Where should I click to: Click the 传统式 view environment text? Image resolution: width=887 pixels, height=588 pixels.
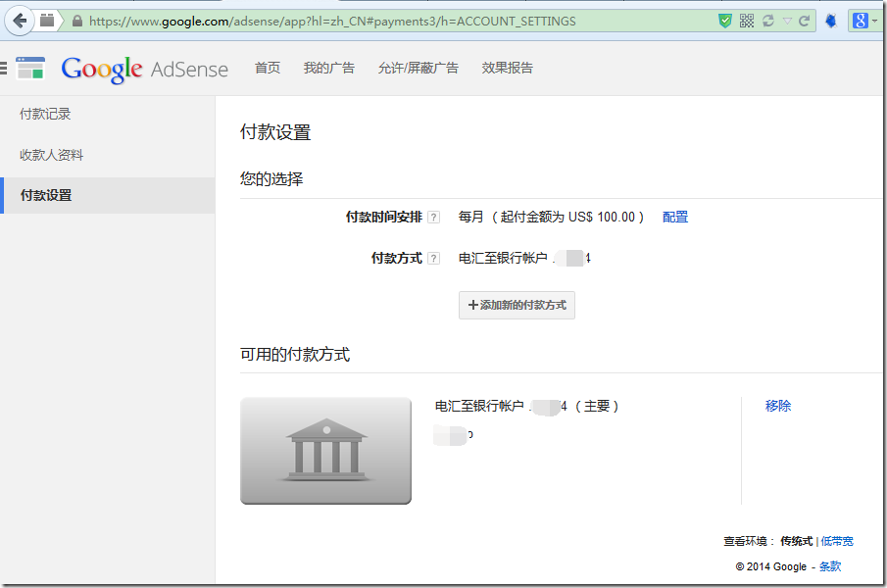coord(797,541)
